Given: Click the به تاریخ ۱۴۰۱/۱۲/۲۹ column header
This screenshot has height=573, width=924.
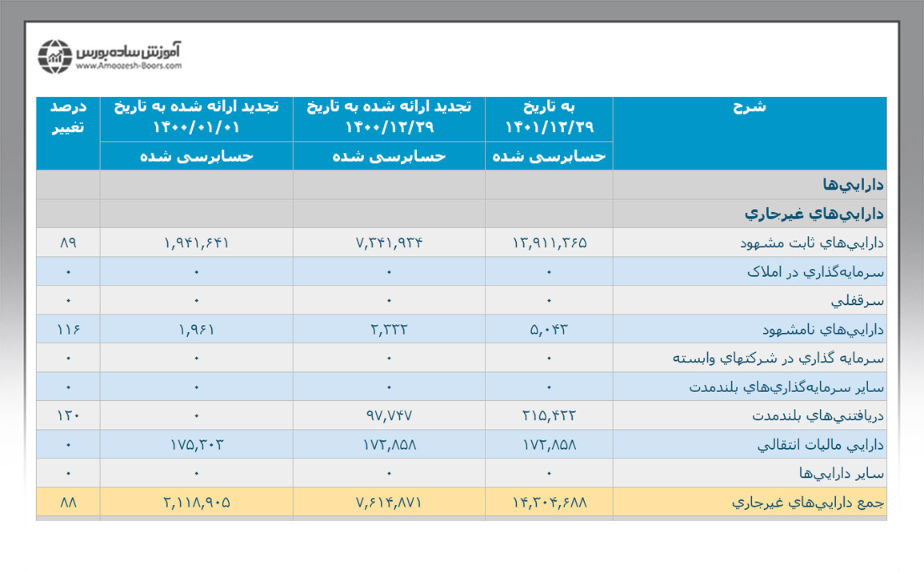Looking at the screenshot, I should [x=549, y=117].
